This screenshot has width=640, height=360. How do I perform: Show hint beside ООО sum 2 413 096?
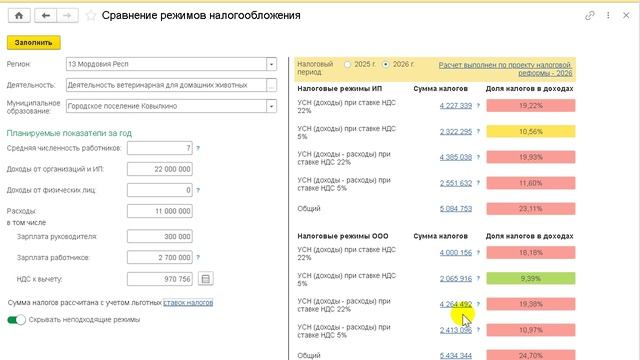478,330
